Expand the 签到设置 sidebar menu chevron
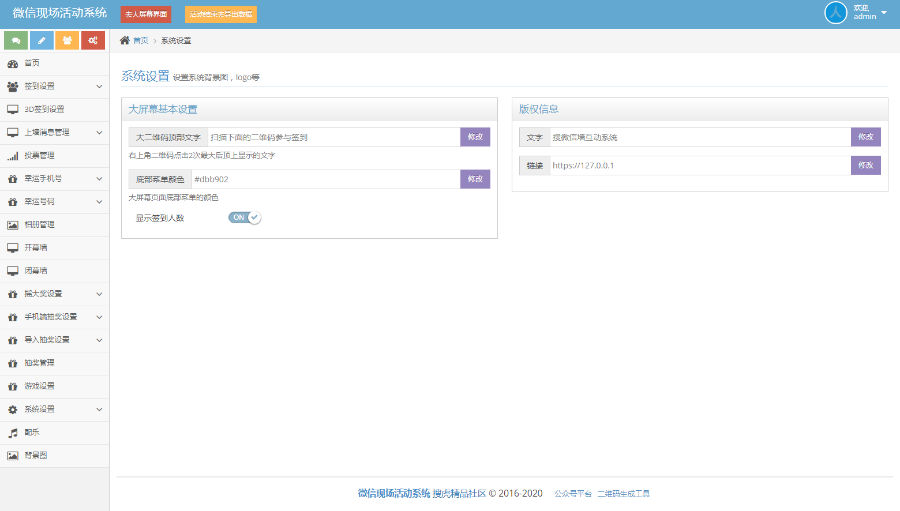900x511 pixels. tap(99, 87)
